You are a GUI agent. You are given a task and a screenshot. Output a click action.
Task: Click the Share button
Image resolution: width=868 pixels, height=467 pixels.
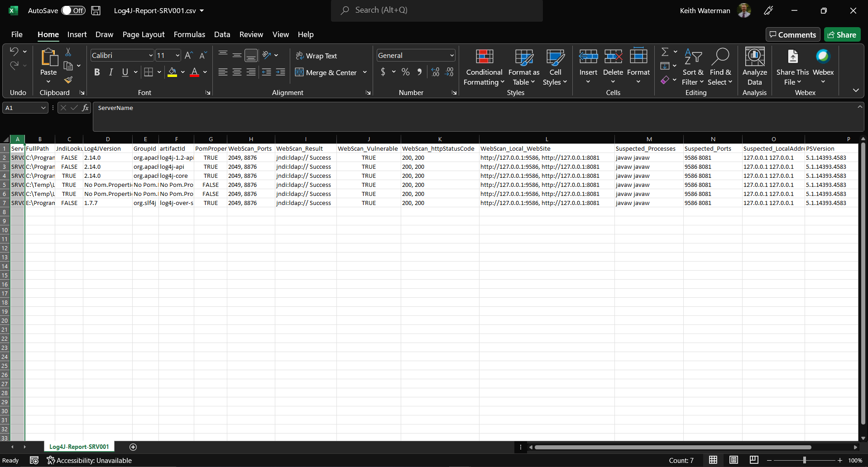tap(842, 35)
